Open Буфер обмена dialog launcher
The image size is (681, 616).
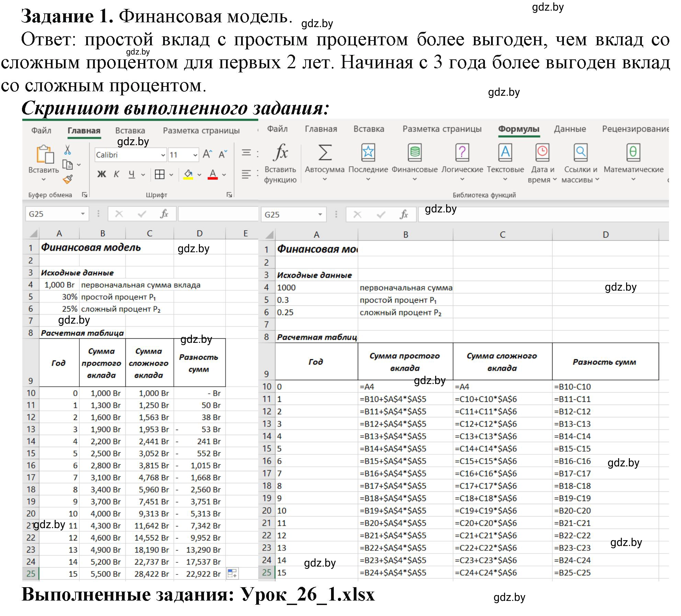[x=84, y=195]
